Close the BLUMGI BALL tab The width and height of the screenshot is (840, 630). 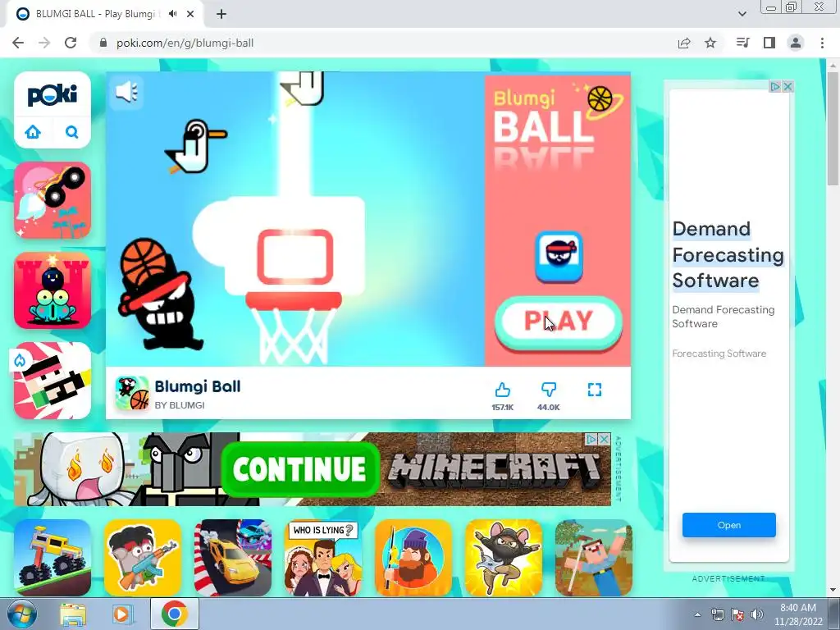coord(190,14)
